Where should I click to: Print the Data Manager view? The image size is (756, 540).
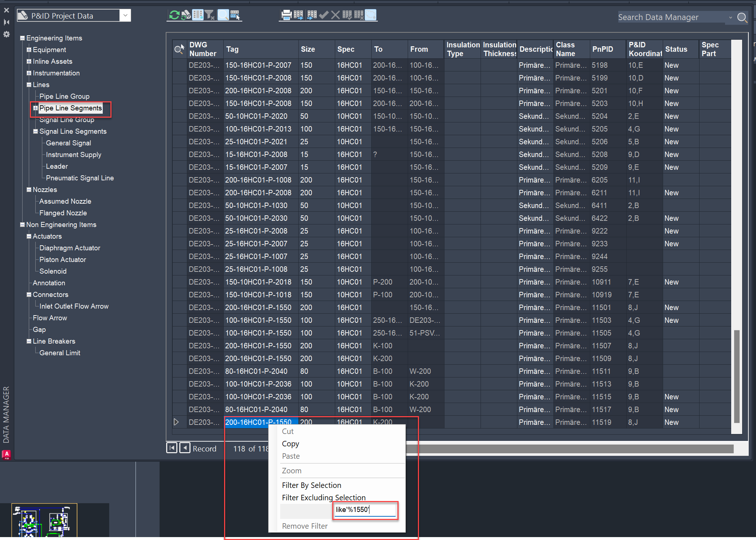tap(286, 15)
